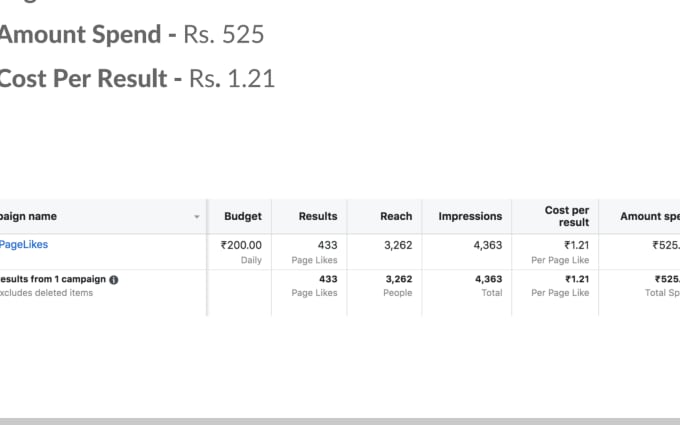This screenshot has height=425, width=680.
Task: Sort by the Cost per result header
Action: pyautogui.click(x=567, y=216)
